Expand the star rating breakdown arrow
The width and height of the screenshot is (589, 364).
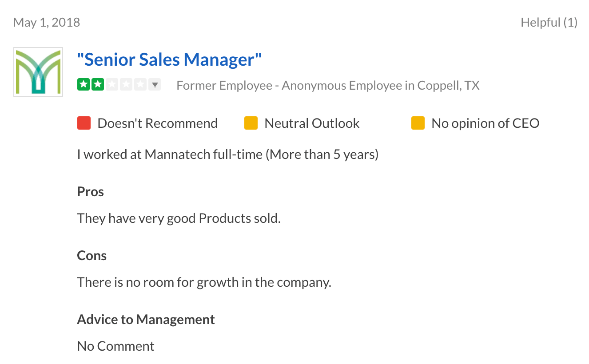155,84
